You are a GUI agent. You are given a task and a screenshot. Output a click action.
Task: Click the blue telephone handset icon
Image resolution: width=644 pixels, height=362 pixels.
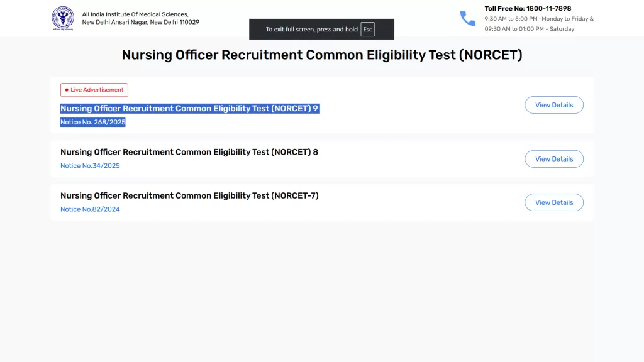pos(468,18)
